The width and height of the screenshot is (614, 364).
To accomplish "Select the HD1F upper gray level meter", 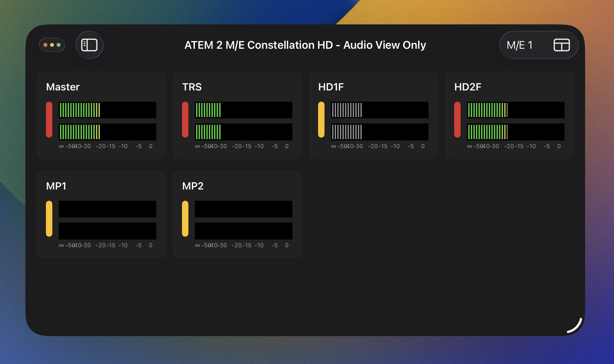I will (x=379, y=110).
